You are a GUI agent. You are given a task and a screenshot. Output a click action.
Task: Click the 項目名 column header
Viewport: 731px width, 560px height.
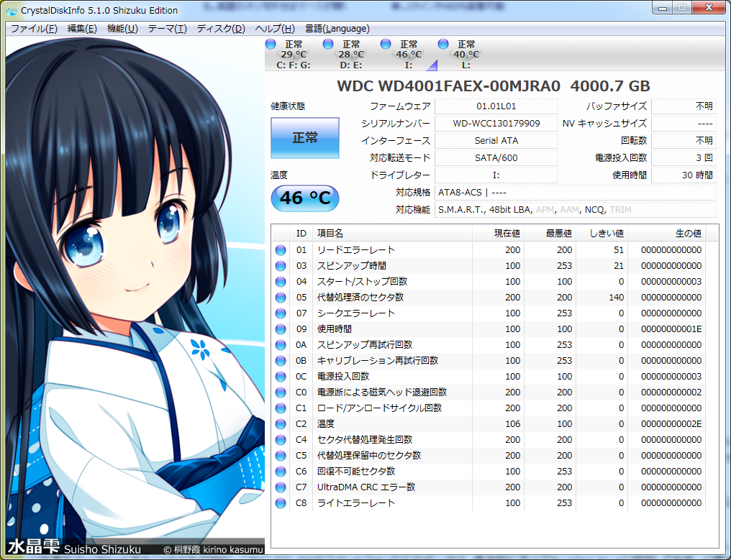tap(392, 234)
